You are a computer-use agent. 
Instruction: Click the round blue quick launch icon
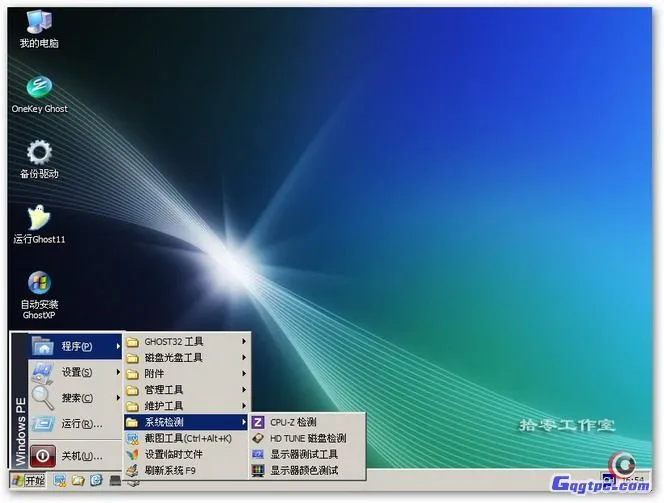coord(97,480)
